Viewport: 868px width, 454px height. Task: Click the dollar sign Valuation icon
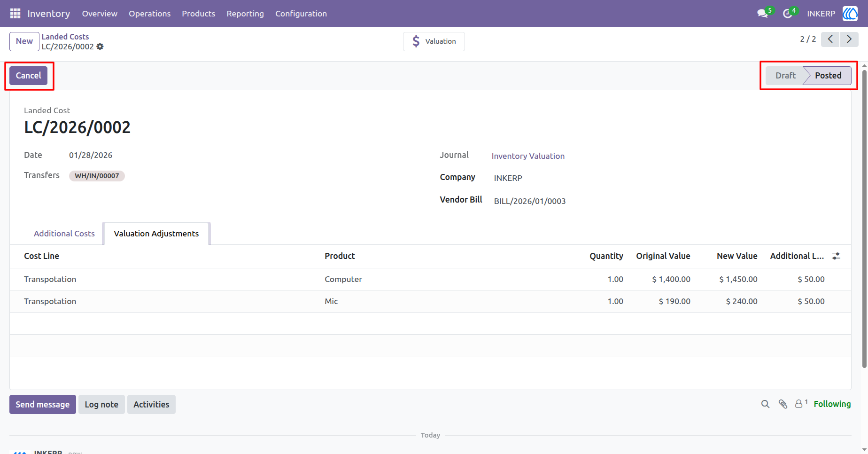click(416, 41)
